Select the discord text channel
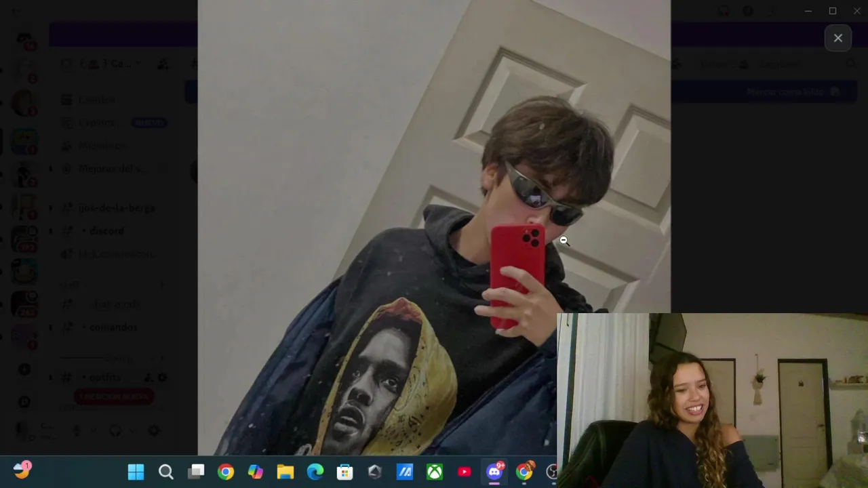Viewport: 868px width, 488px height. (107, 231)
